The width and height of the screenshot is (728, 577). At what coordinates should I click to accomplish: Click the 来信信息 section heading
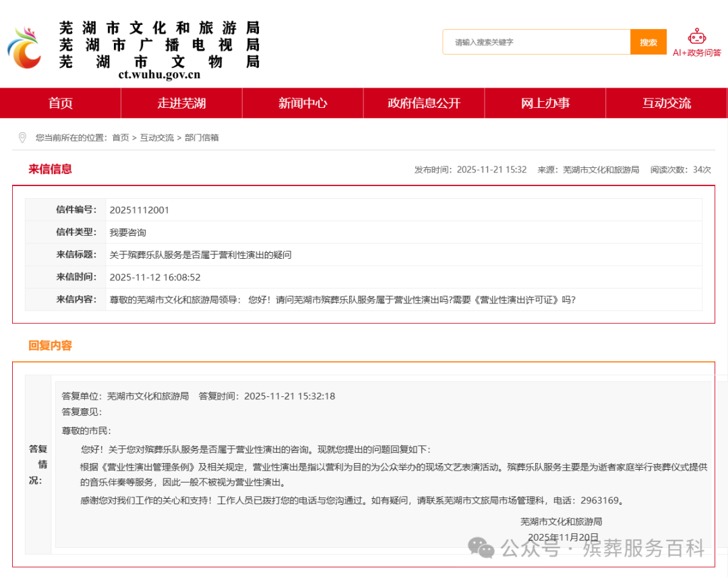click(x=49, y=169)
